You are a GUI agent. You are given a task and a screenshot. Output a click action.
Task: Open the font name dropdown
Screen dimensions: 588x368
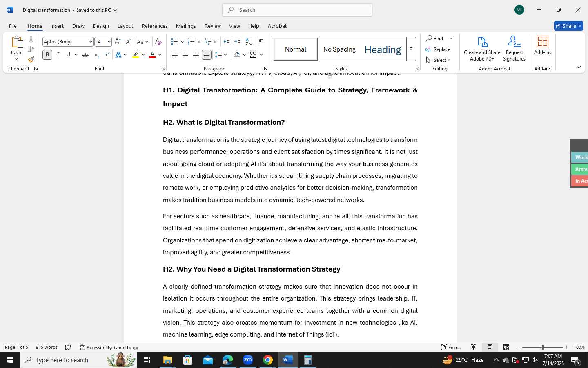tap(91, 42)
